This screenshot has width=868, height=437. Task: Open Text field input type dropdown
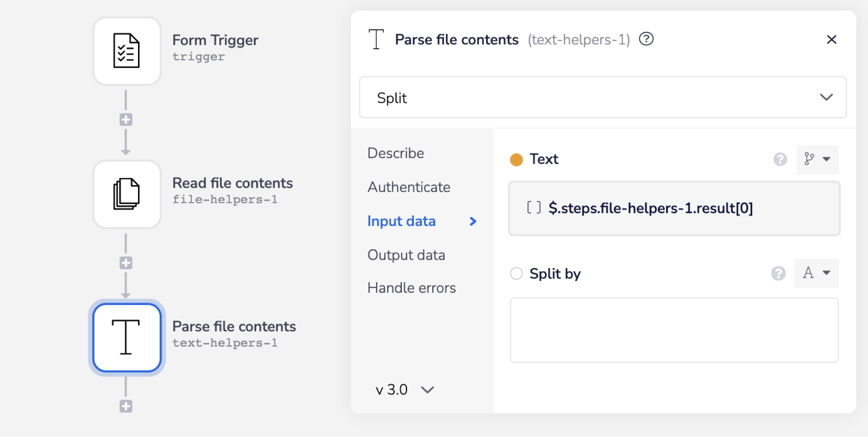tap(817, 159)
